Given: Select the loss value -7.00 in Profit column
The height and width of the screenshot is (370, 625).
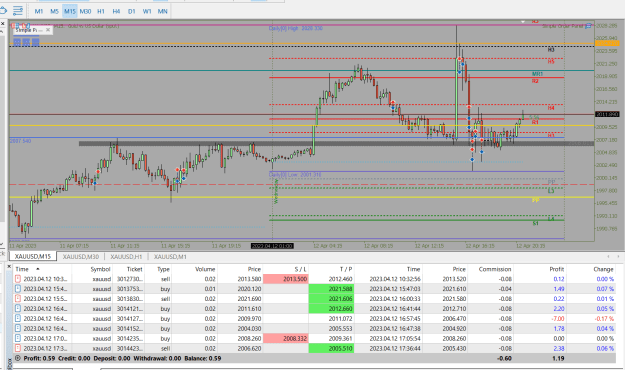Looking at the screenshot, I should (x=558, y=319).
